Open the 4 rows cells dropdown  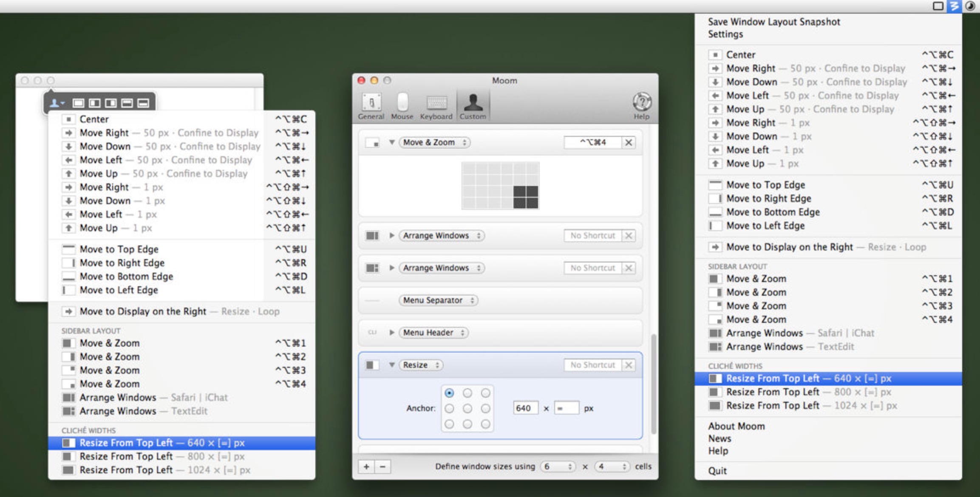click(x=612, y=466)
